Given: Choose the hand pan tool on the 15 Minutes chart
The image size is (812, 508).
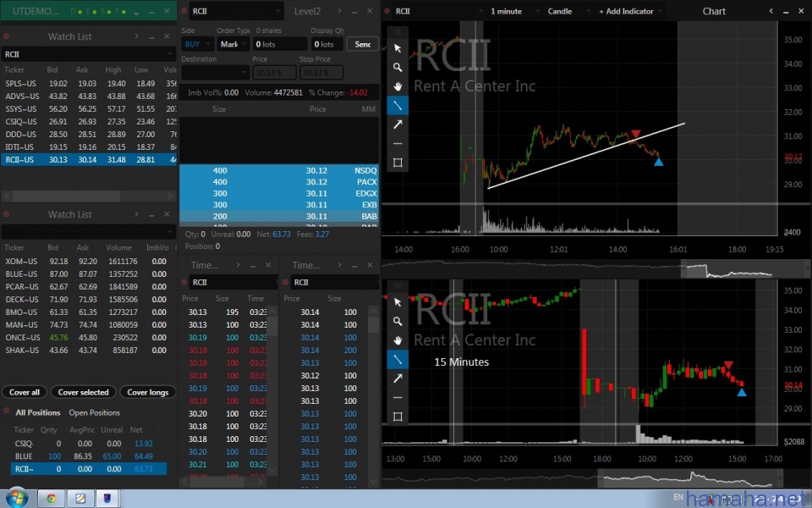Looking at the screenshot, I should coord(398,340).
